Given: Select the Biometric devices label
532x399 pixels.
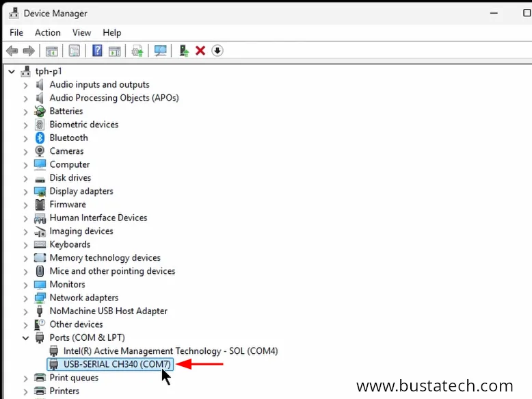Looking at the screenshot, I should pyautogui.click(x=84, y=125).
